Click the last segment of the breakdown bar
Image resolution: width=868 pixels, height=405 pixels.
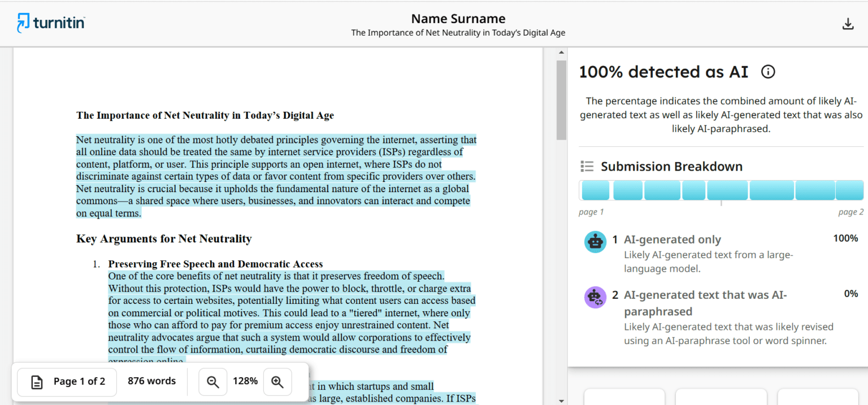pyautogui.click(x=849, y=190)
